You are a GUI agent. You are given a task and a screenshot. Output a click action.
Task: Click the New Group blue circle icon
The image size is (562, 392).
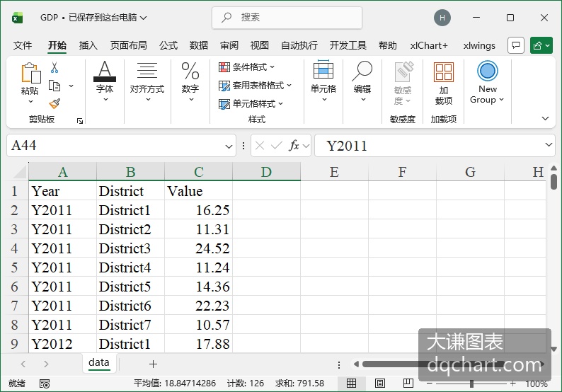488,71
